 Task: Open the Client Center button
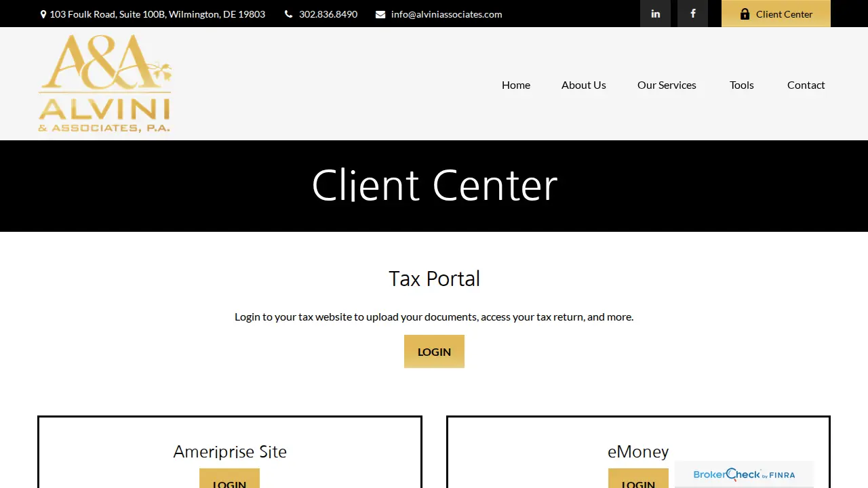(776, 14)
